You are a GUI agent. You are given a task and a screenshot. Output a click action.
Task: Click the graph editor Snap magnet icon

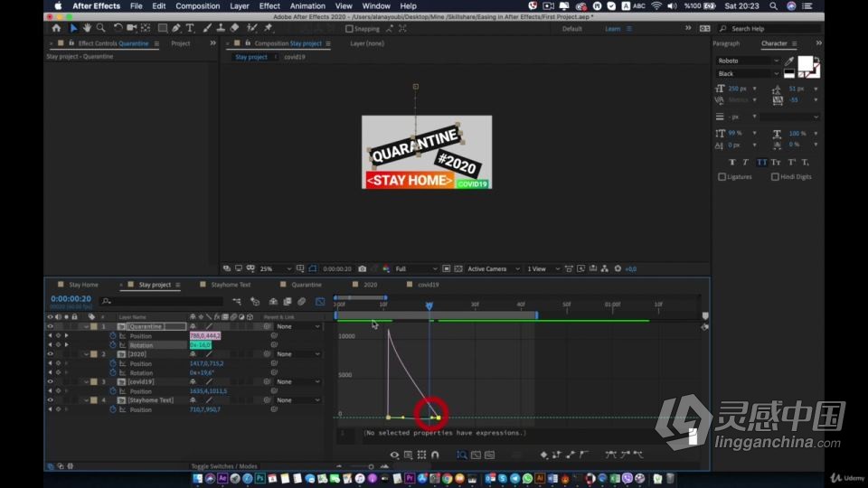[x=435, y=455]
